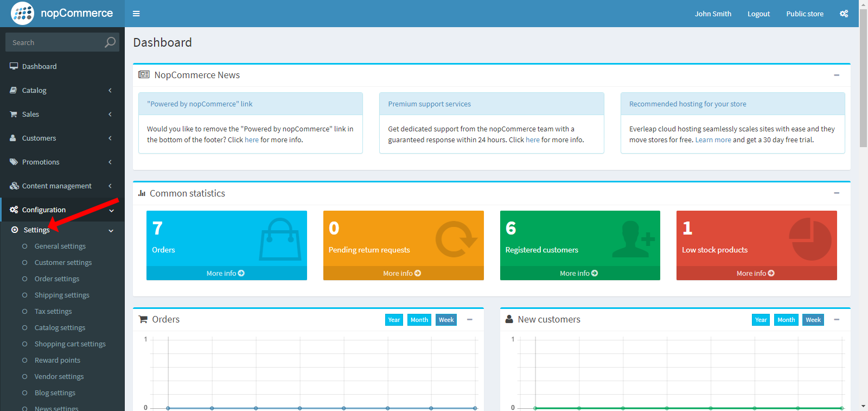Image resolution: width=868 pixels, height=411 pixels.
Task: Click the person icon in New customers header
Action: click(x=509, y=319)
